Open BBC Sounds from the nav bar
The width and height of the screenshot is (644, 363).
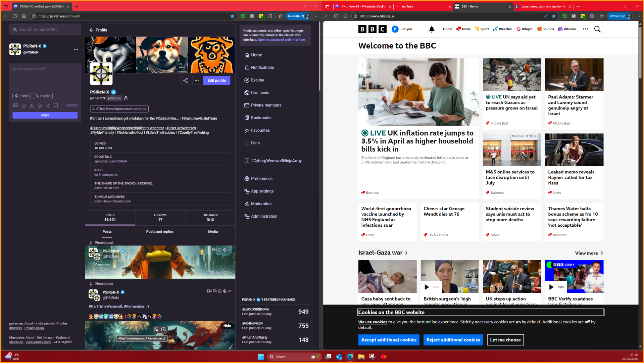tap(545, 29)
